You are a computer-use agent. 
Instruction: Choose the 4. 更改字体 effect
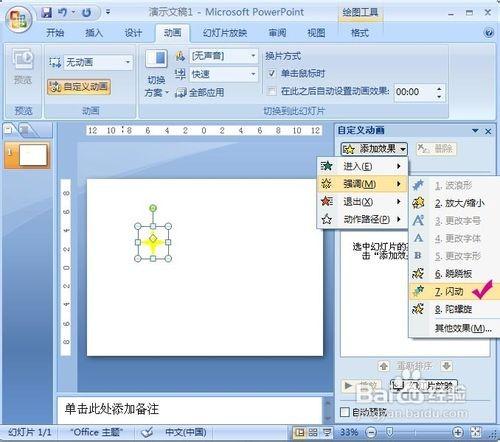point(454,238)
